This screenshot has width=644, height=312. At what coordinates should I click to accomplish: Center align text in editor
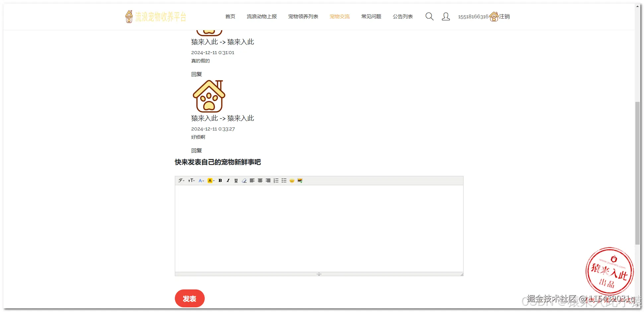point(260,181)
